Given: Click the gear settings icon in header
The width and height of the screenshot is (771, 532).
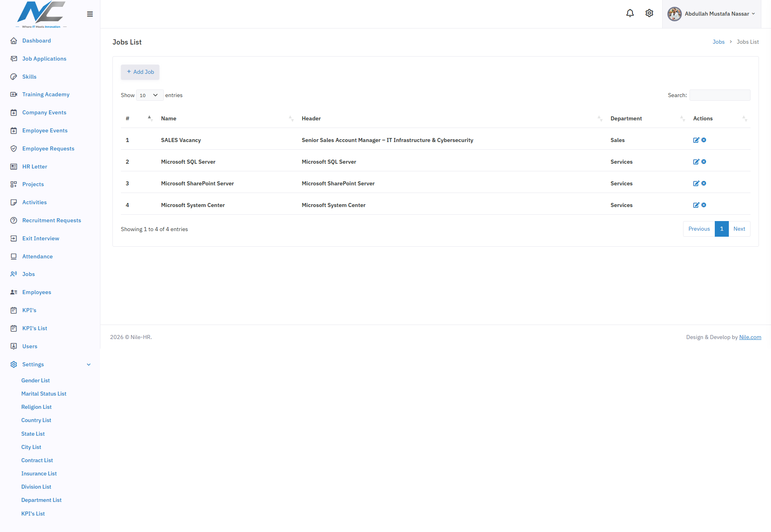Looking at the screenshot, I should coord(649,13).
